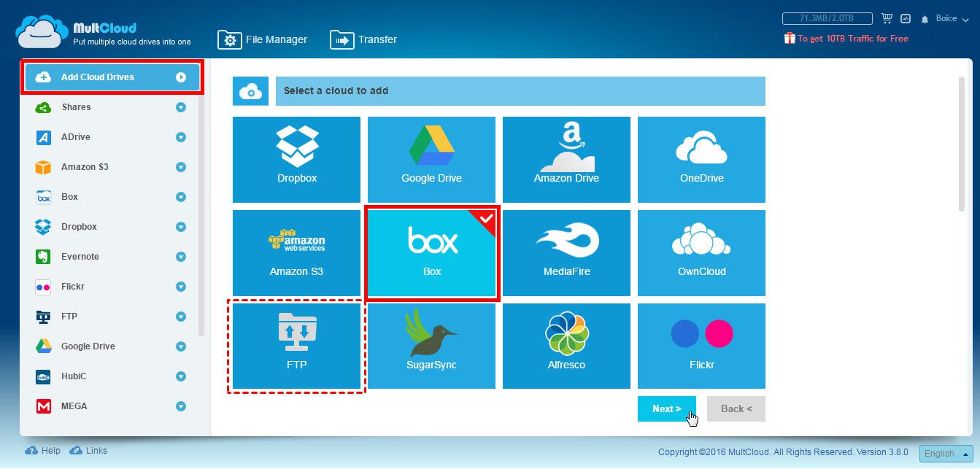Expand the MEGA sidebar arrow

[181, 406]
